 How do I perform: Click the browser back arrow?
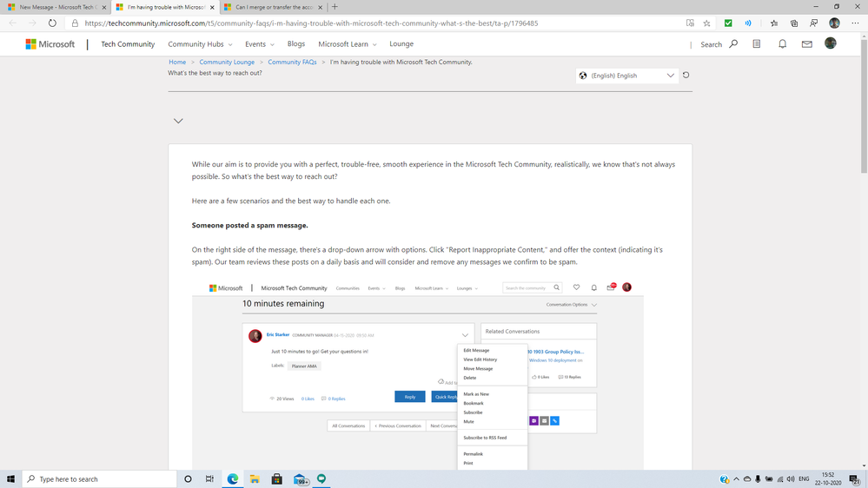pos(13,23)
